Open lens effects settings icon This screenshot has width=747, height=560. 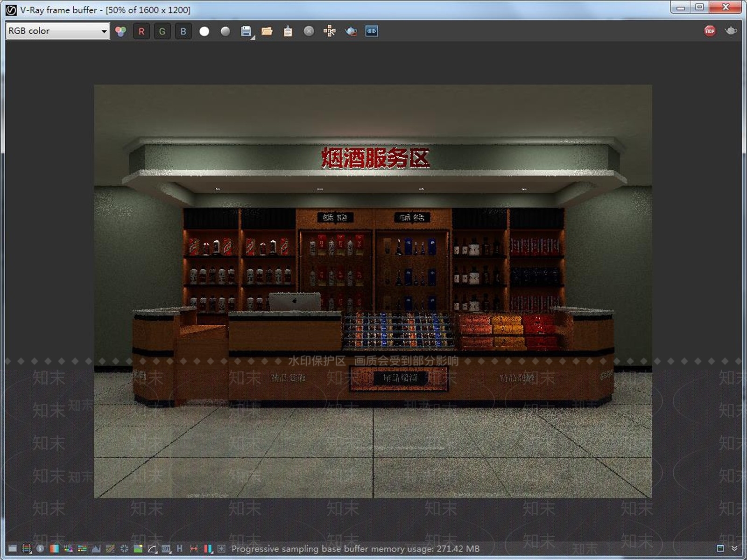click(x=221, y=548)
